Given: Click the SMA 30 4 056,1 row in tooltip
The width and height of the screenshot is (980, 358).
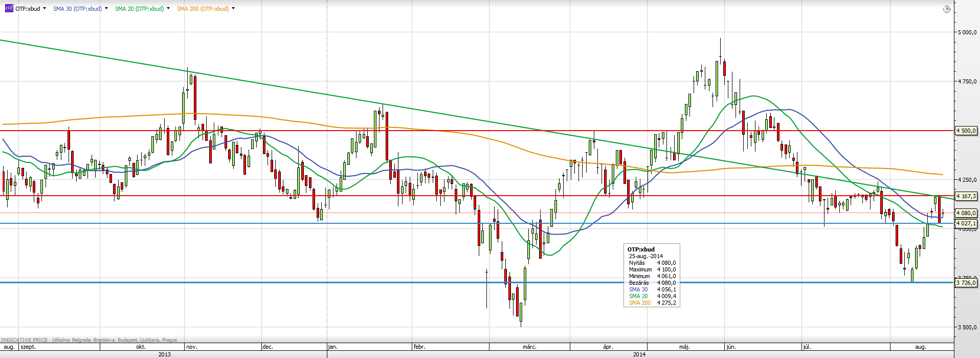Looking at the screenshot, I should click(652, 289).
